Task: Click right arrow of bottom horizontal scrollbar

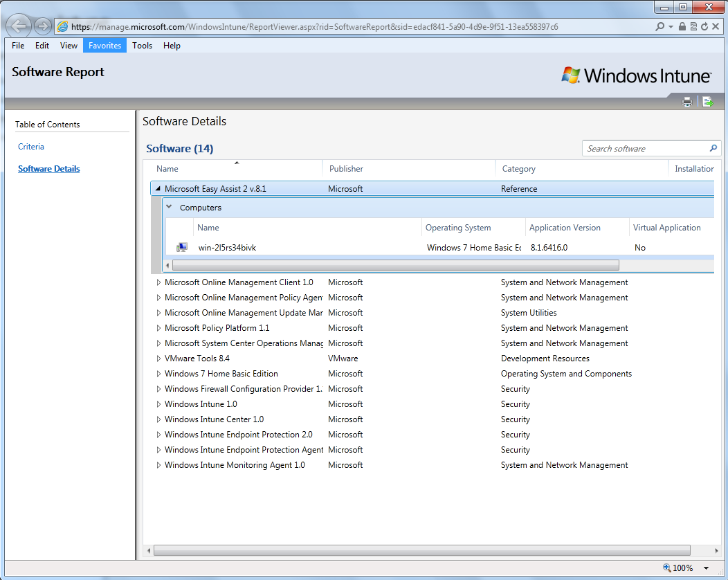Action: (716, 550)
